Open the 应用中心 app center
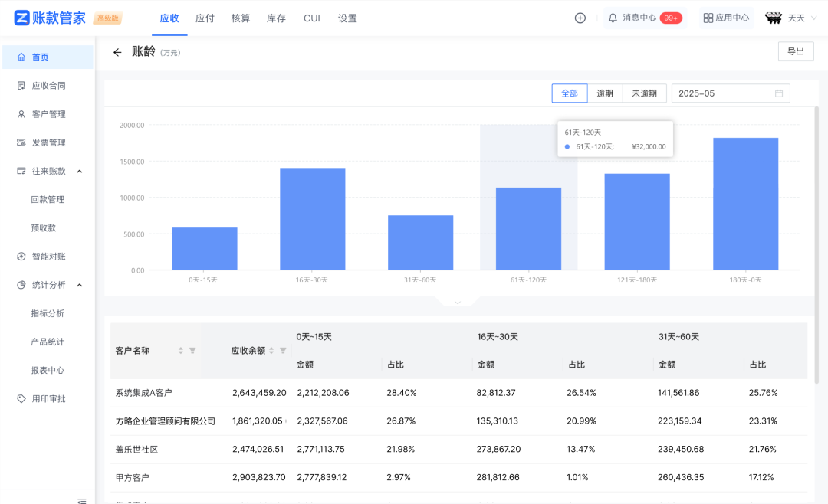This screenshot has height=504, width=828. tap(725, 17)
